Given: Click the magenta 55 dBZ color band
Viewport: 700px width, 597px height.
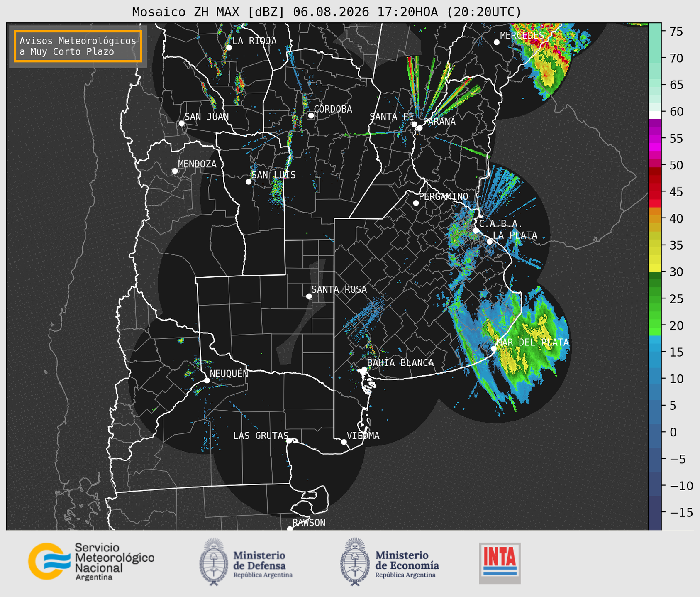Looking at the screenshot, I should (x=655, y=139).
